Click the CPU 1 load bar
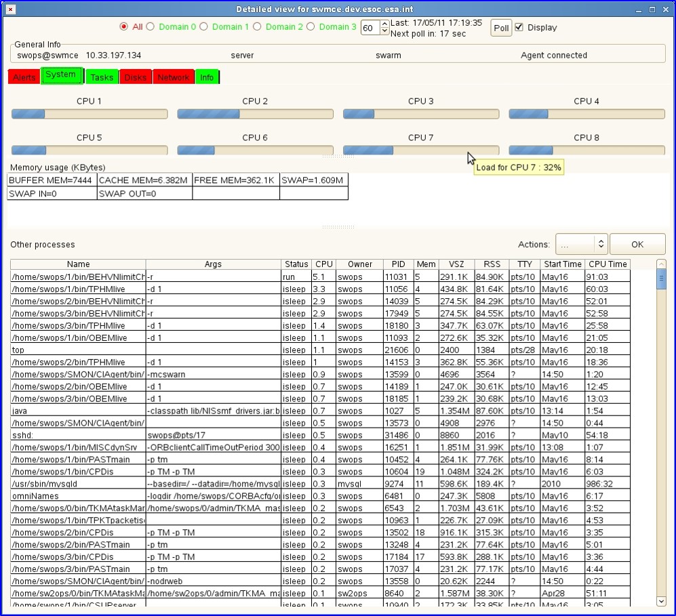 (90, 114)
